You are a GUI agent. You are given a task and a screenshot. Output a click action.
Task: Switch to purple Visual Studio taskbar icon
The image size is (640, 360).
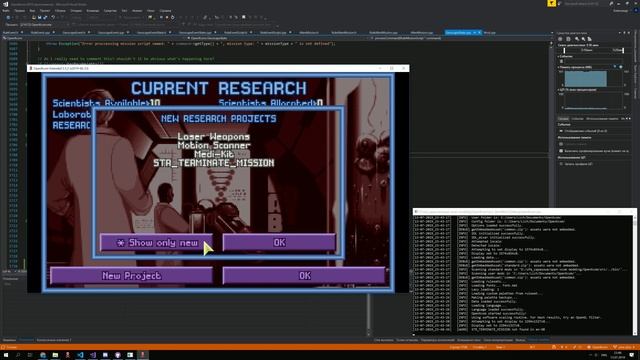click(93, 355)
